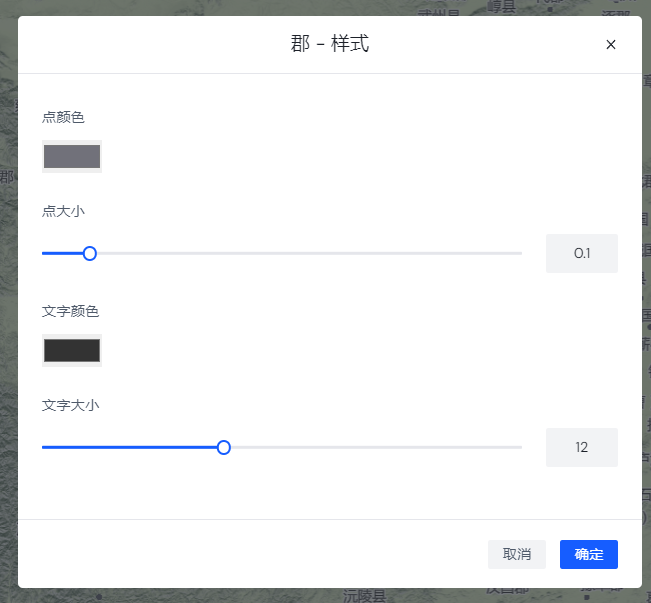Focus the 点大小 value field showing 0.1
This screenshot has width=651, height=603.
point(581,254)
